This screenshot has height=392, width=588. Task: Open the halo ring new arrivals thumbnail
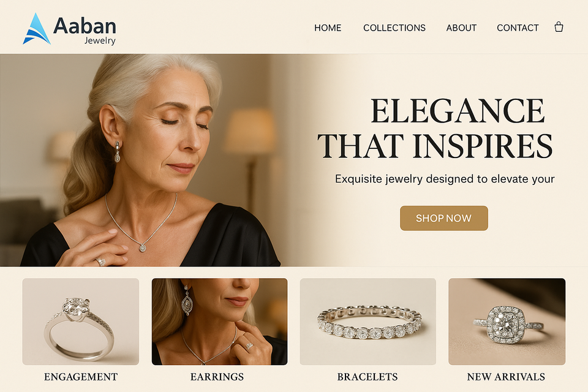tap(507, 322)
